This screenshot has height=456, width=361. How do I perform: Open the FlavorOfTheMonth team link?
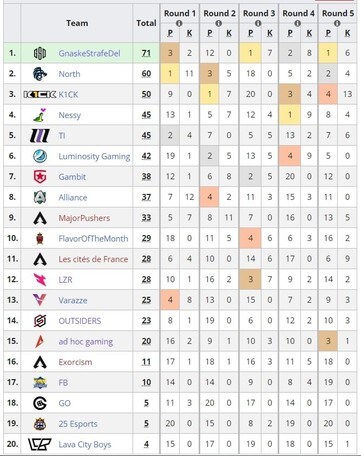93,239
